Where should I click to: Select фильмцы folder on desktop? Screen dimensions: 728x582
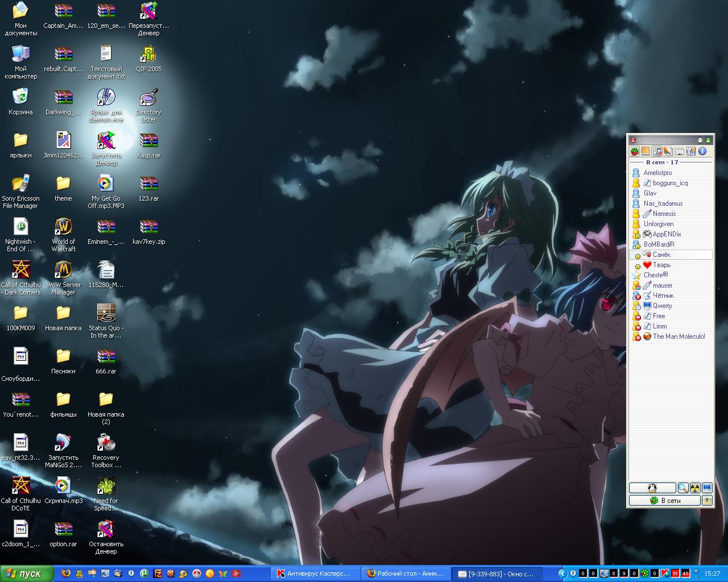coord(63,404)
